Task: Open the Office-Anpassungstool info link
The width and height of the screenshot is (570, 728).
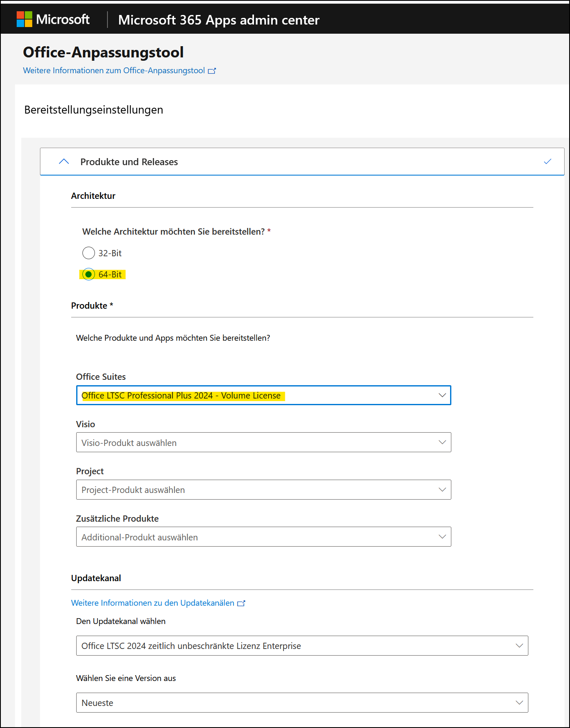Action: click(114, 71)
